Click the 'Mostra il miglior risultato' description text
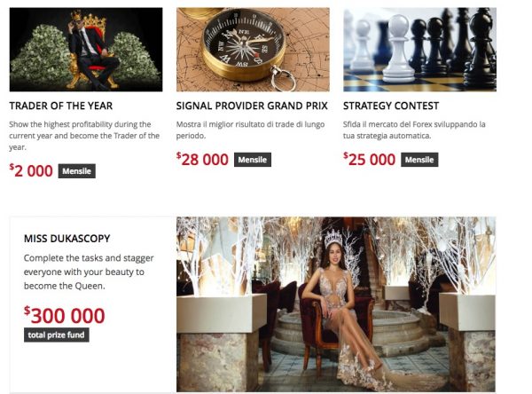Viewport: 532px width, 394px height. click(250, 130)
